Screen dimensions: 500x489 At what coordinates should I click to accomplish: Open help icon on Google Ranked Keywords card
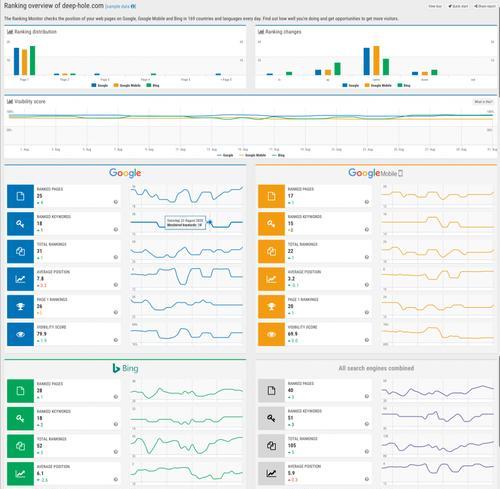116,230
